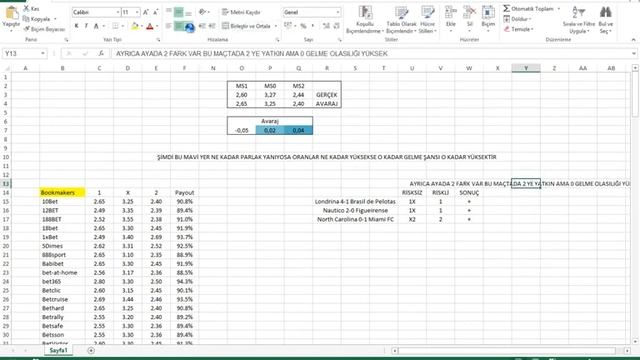This screenshot has width=640, height=360.
Task: Click the vertical scrollbar down arrow
Action: (635, 341)
